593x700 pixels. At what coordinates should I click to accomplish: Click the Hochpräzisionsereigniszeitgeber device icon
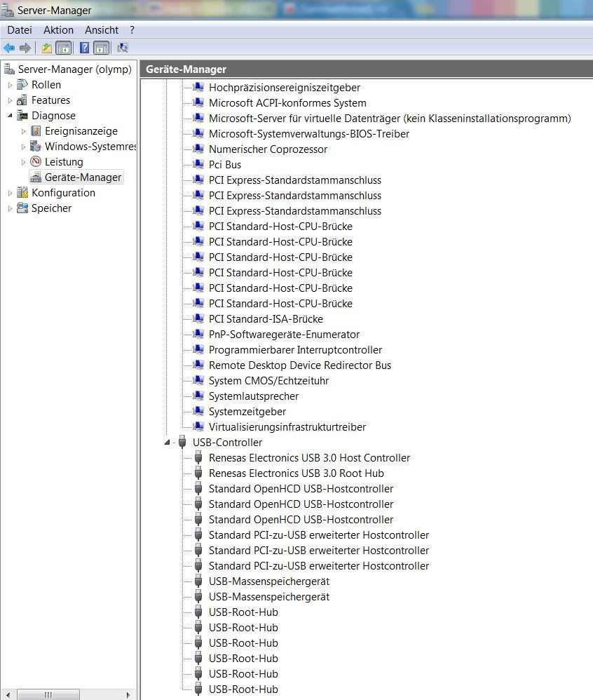point(198,87)
